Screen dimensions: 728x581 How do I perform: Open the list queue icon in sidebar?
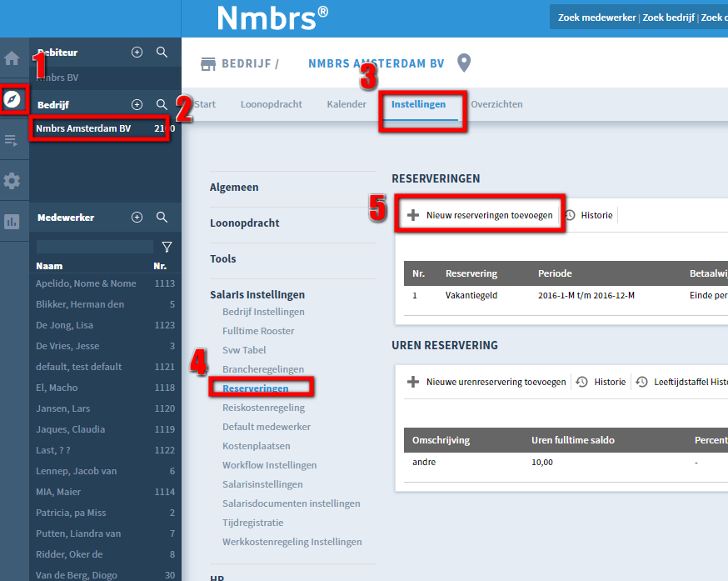click(11, 140)
